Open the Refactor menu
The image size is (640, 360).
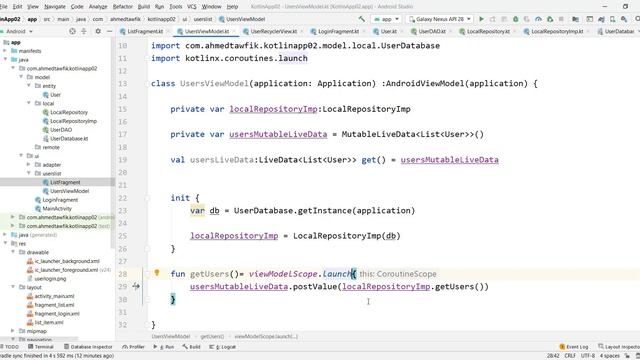[122, 7]
